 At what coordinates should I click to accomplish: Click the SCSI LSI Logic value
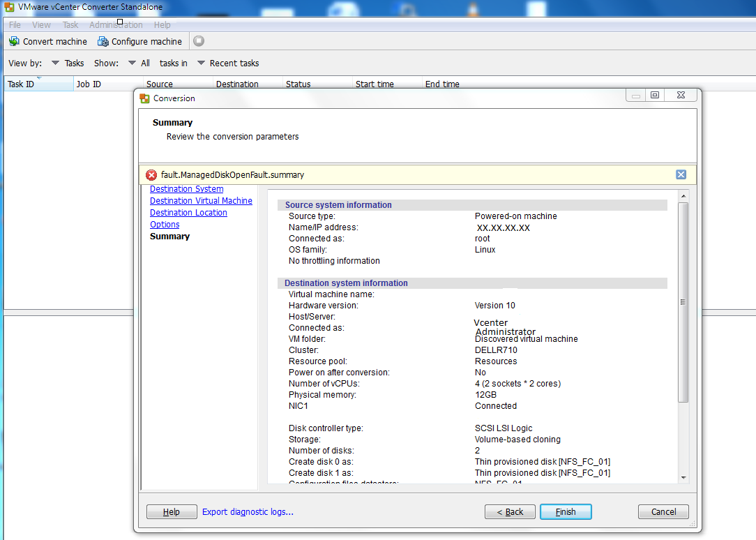pos(504,428)
